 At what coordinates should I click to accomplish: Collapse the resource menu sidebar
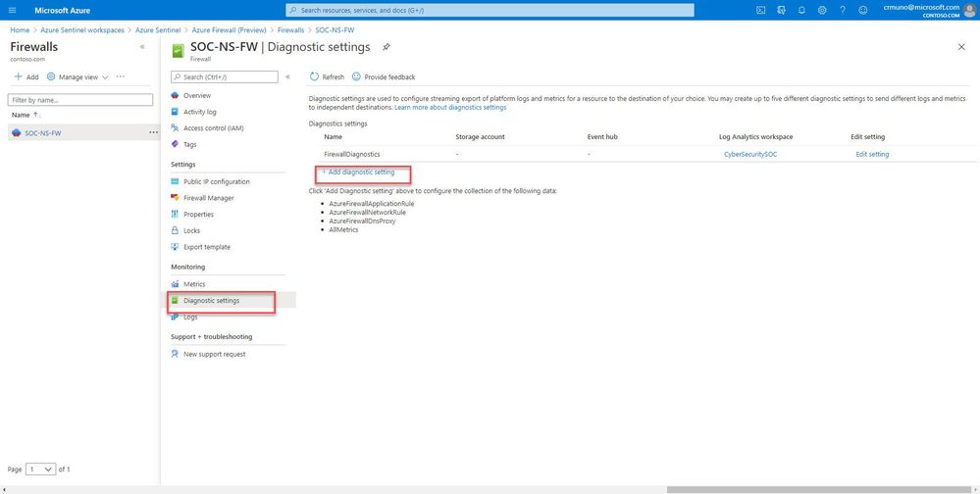(287, 76)
